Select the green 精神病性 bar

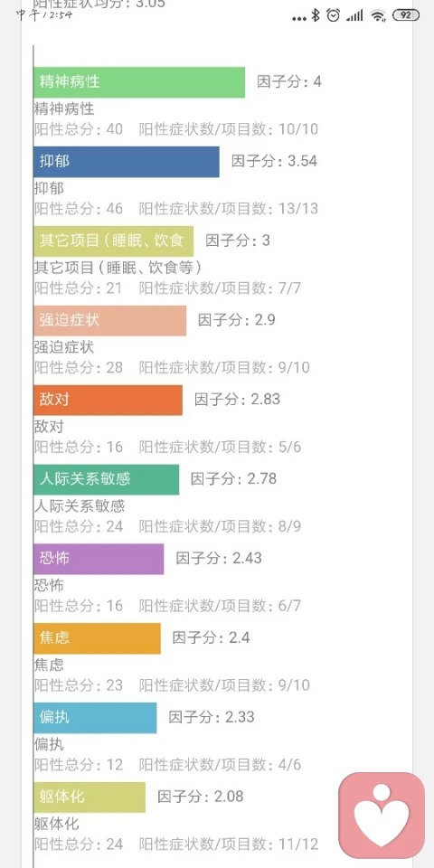pos(139,82)
